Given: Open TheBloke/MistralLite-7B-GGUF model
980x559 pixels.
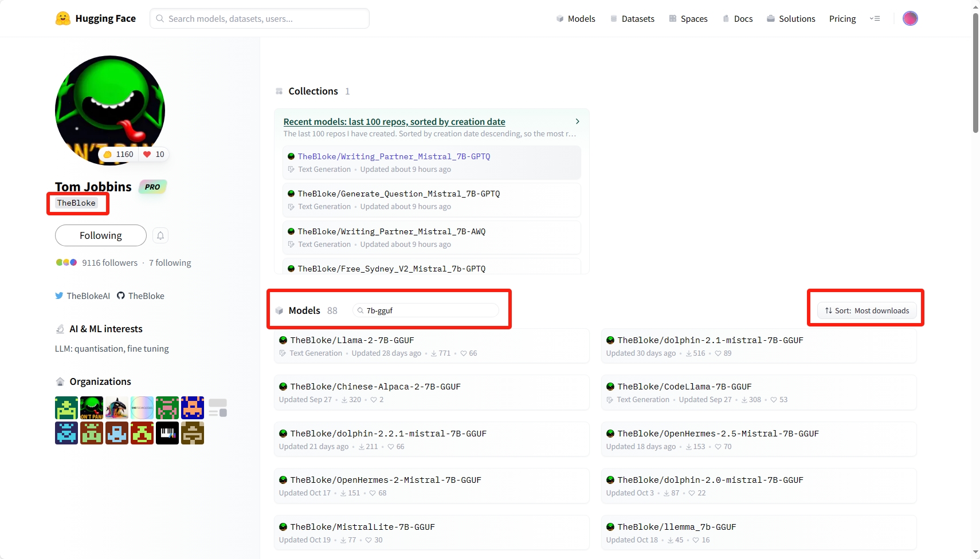Looking at the screenshot, I should click(x=432, y=533).
